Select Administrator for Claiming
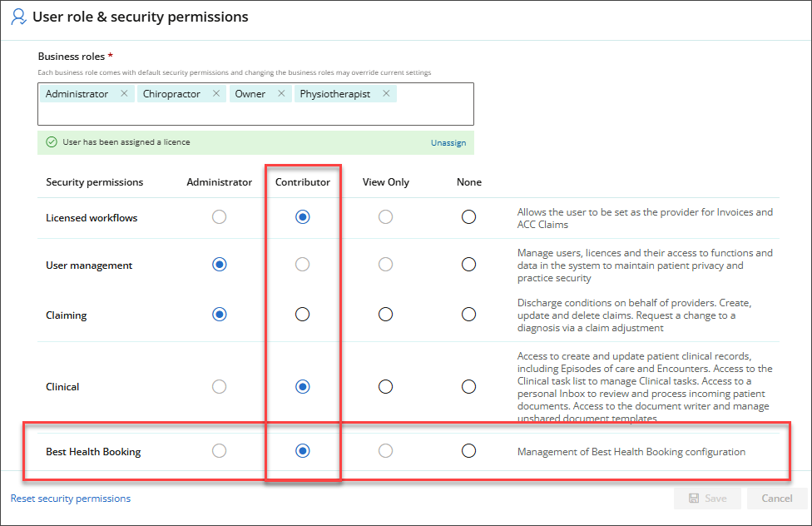812x526 pixels. click(219, 314)
